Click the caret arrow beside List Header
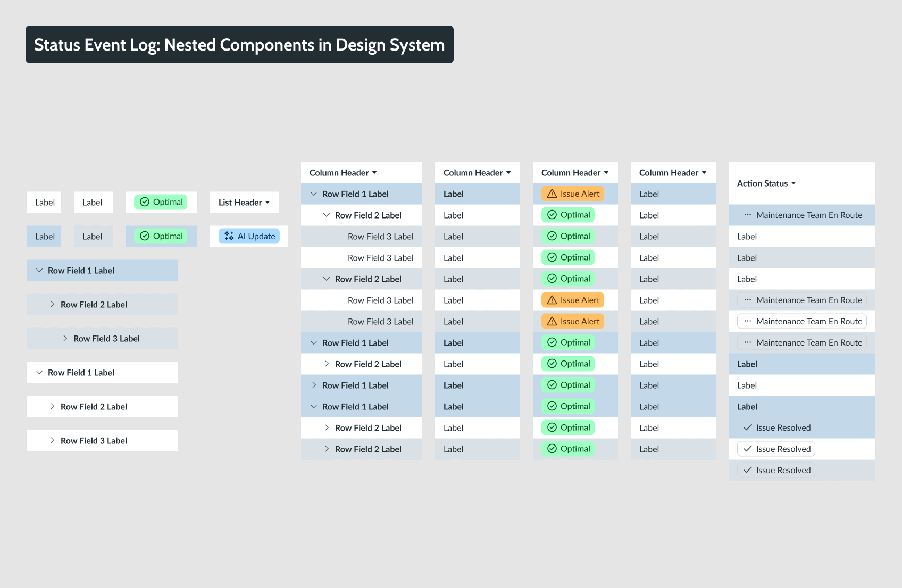The image size is (902, 588). [x=268, y=203]
